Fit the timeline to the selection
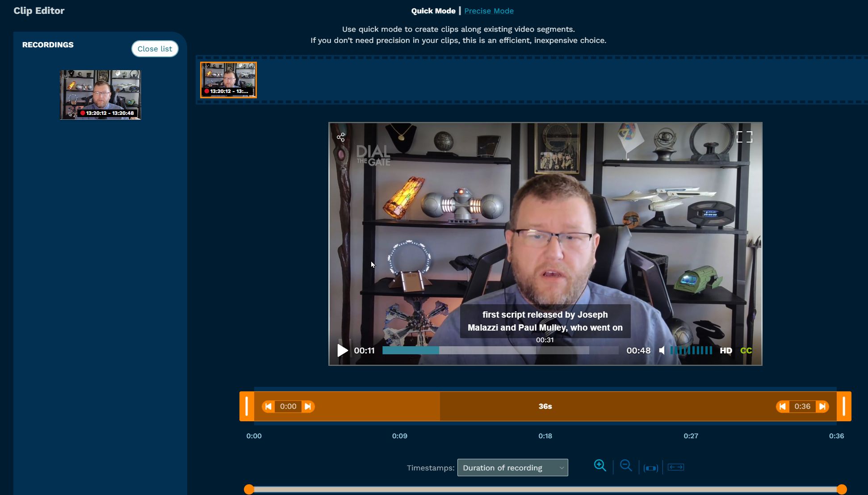The width and height of the screenshot is (868, 495). (x=651, y=468)
